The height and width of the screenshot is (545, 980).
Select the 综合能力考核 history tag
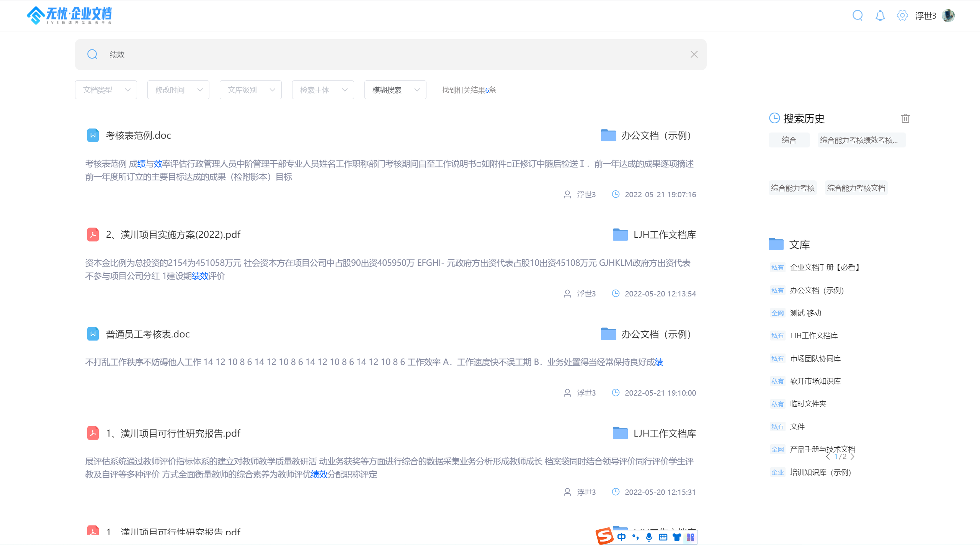[792, 188]
